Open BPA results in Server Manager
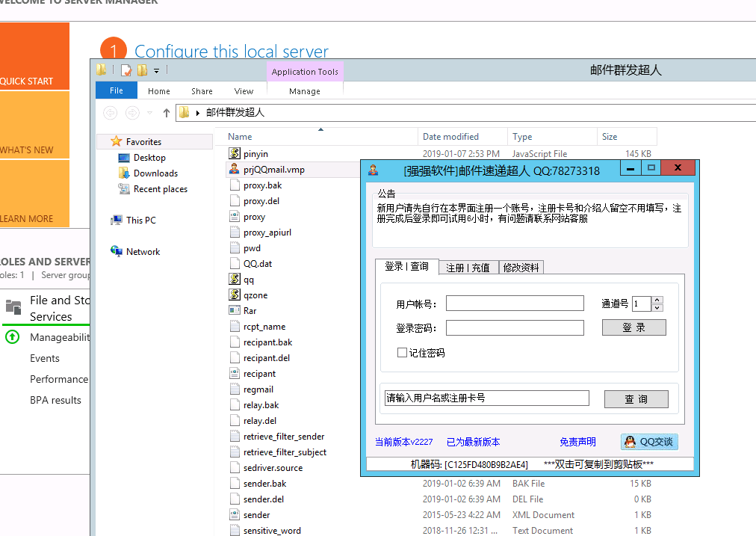Viewport: 756px width, 536px height. 55,400
